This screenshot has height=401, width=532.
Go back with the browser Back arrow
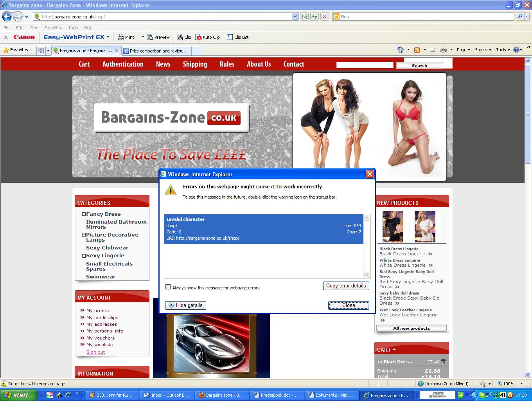click(x=7, y=16)
